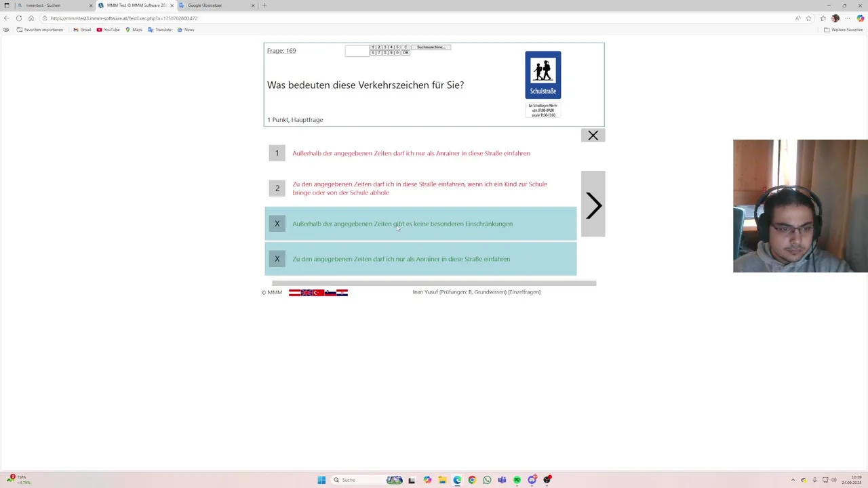The height and width of the screenshot is (488, 868).
Task: Open a new browser tab
Action: pos(264,5)
